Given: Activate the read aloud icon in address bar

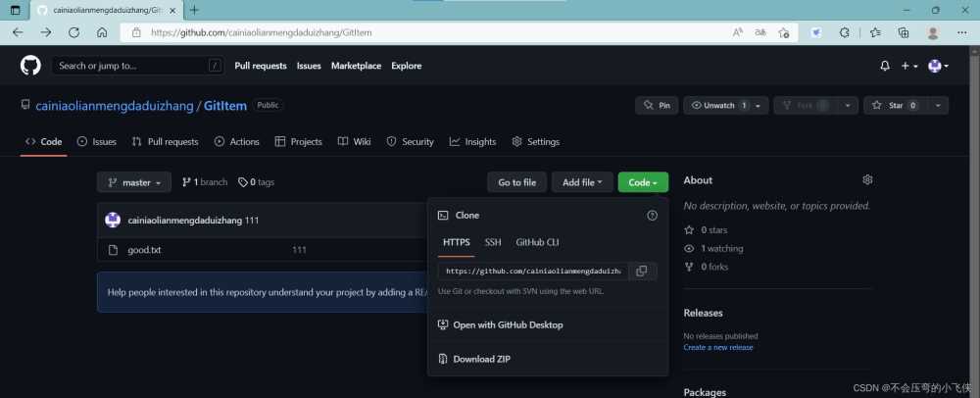Looking at the screenshot, I should click(738, 32).
